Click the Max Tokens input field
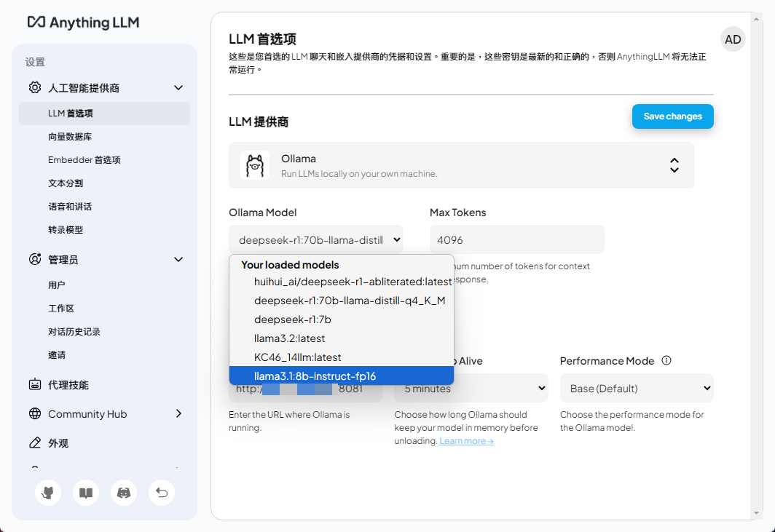 click(x=517, y=239)
